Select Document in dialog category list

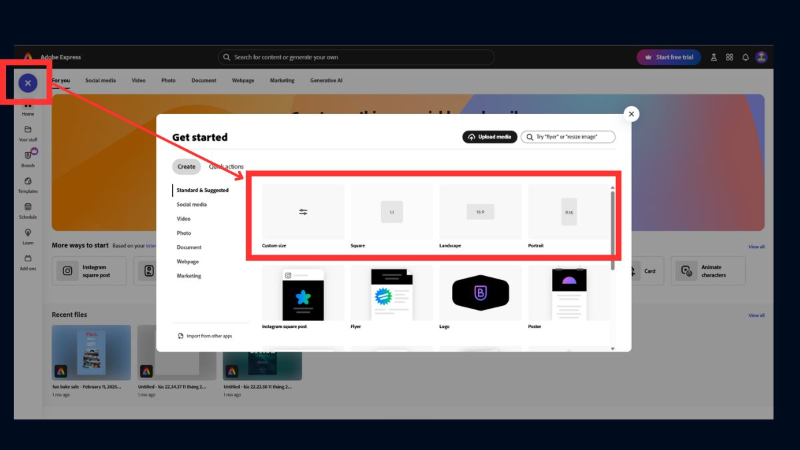(189, 247)
